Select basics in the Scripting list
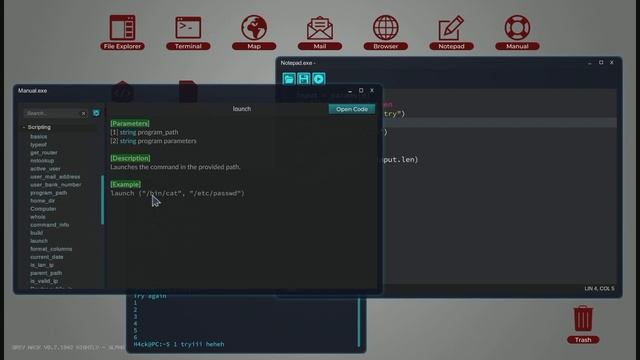This screenshot has height=360, width=640. click(x=38, y=136)
